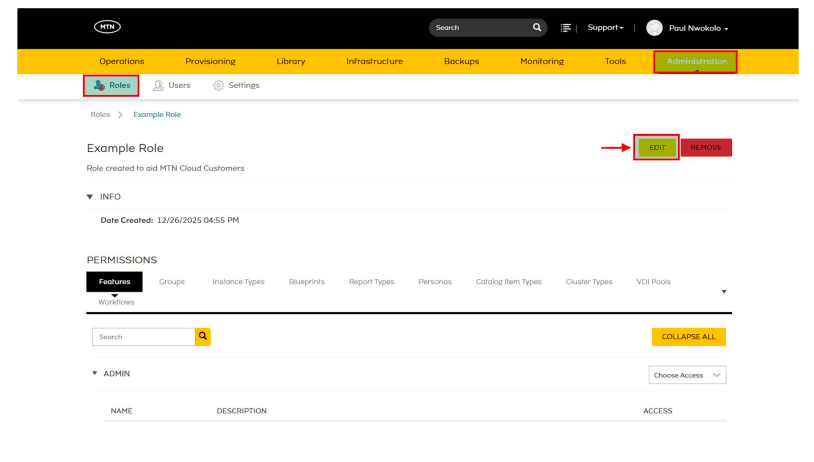Open the Library menu
This screenshot has height=462, width=814.
(x=291, y=61)
